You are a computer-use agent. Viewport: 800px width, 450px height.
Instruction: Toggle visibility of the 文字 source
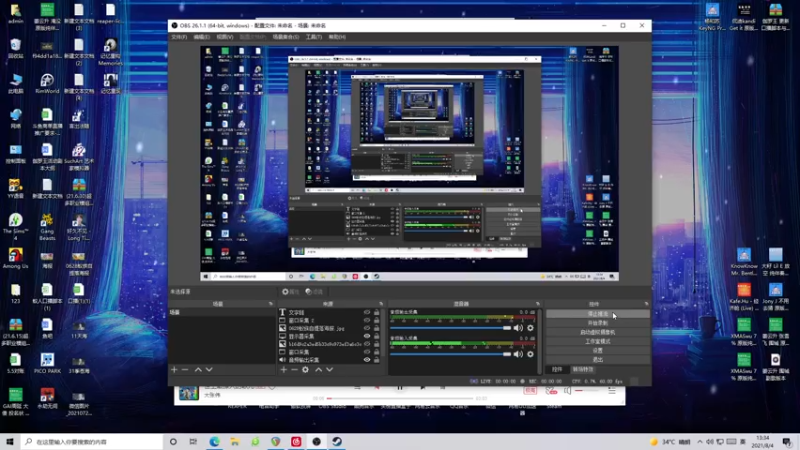coord(367,312)
